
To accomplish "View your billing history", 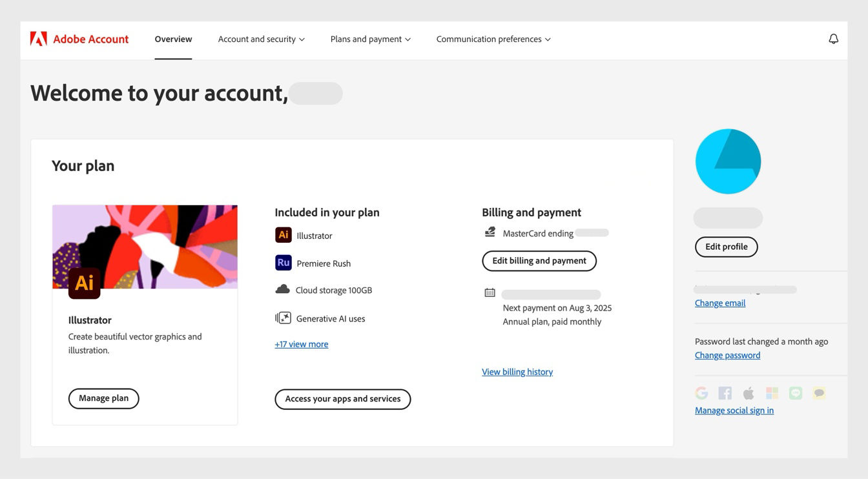I will coord(517,371).
